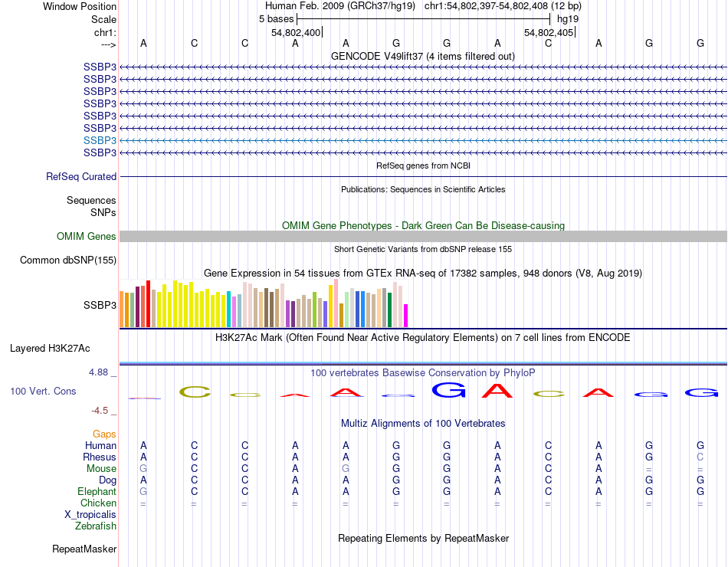Select the Scale track label
The width and height of the screenshot is (728, 567).
click(x=103, y=19)
